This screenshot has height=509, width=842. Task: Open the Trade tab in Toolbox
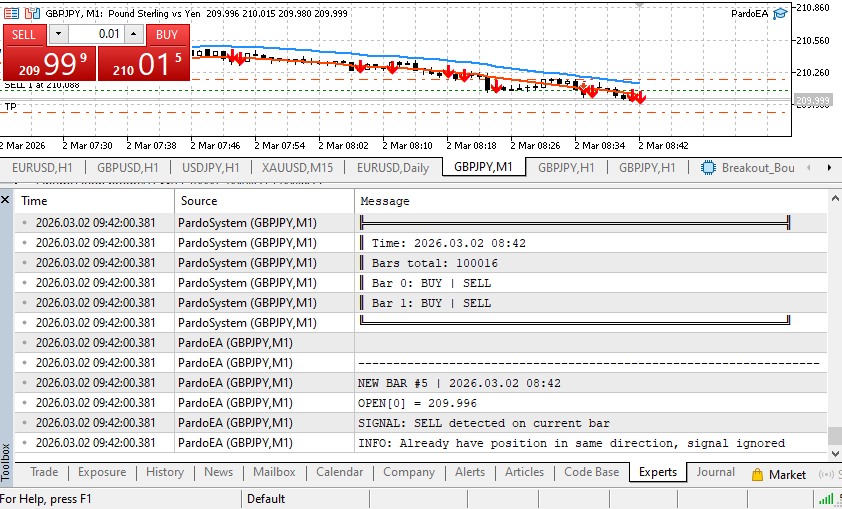[44, 472]
